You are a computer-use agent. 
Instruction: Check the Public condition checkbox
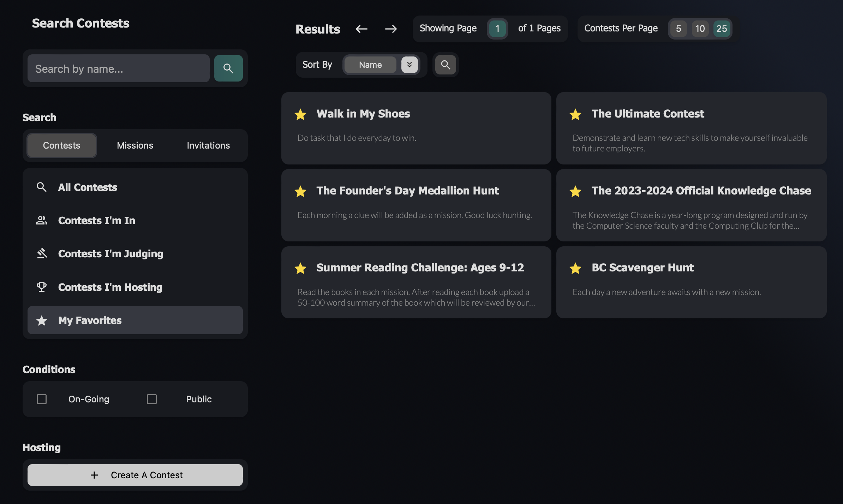(152, 399)
